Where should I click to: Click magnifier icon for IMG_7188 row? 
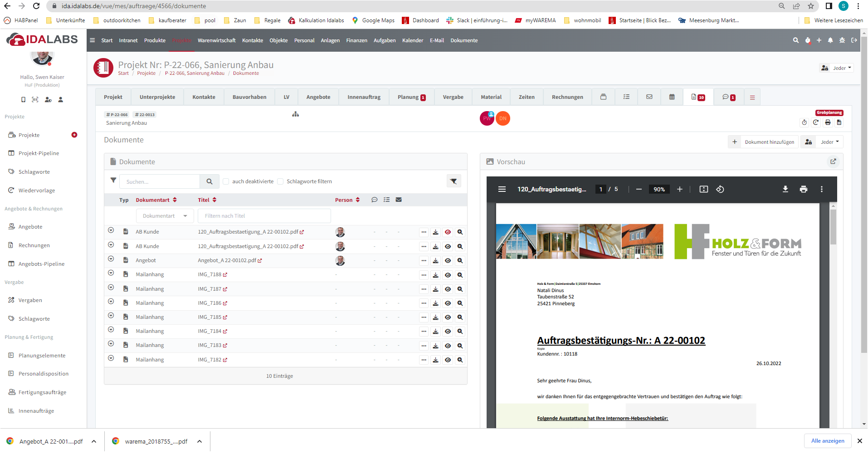pos(460,275)
